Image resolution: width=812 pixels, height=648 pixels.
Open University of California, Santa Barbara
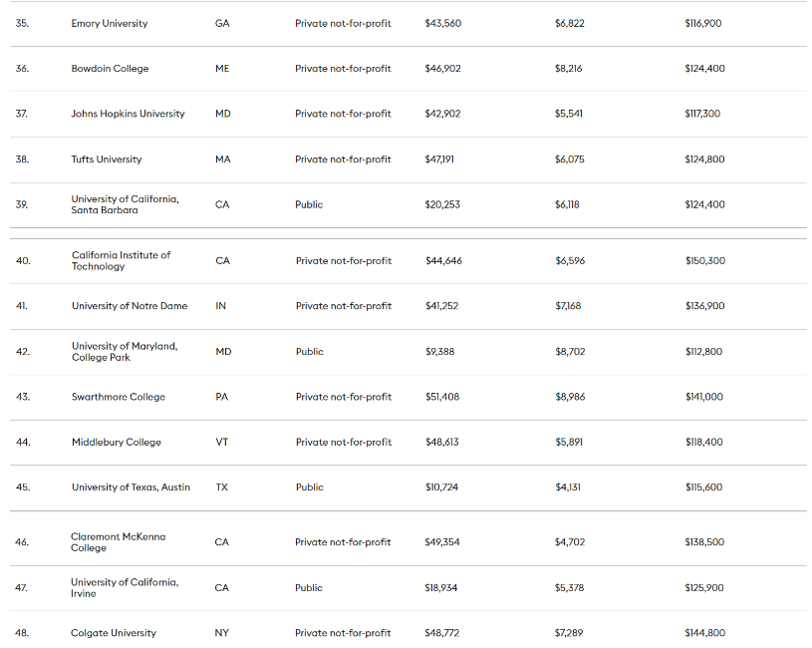[125, 204]
